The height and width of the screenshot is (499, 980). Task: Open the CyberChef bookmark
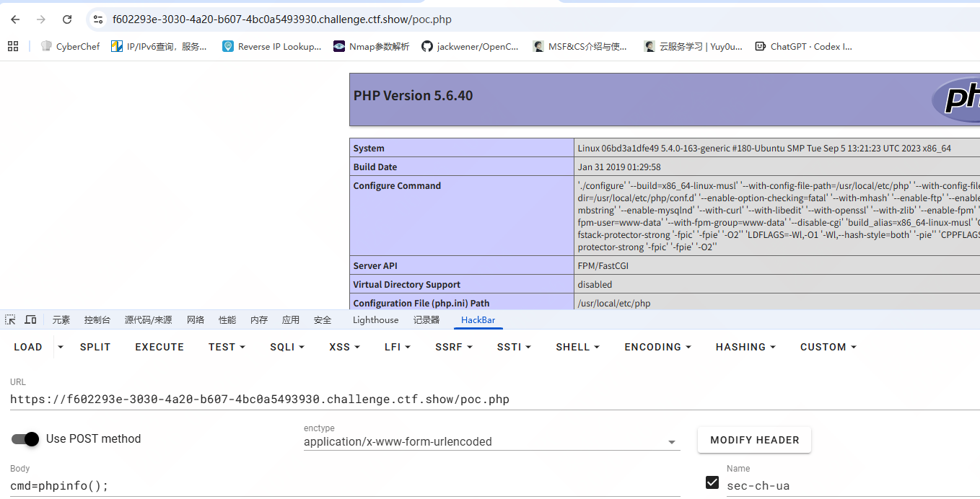click(70, 46)
